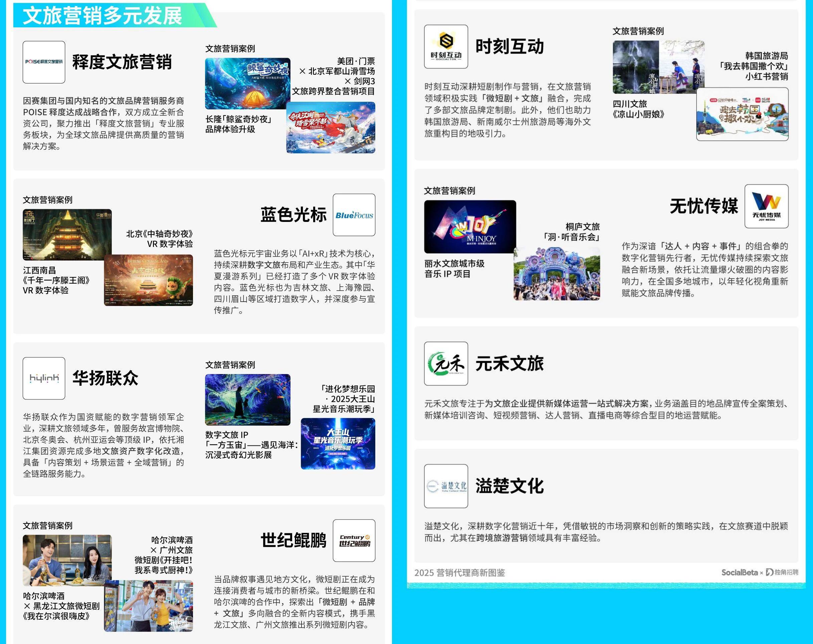Viewport: 813px width, 644px height.
Task: Open the 我去韩国撒个欢 campaign image
Action: point(742,114)
